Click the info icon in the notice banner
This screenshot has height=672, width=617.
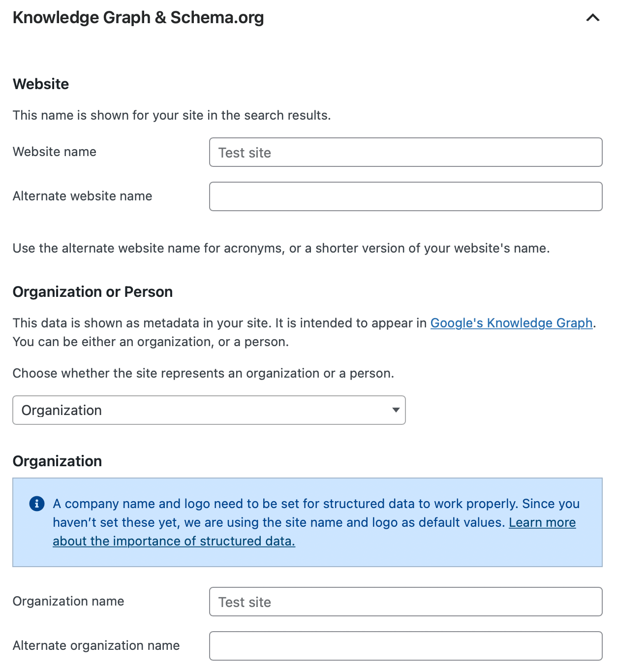[36, 504]
